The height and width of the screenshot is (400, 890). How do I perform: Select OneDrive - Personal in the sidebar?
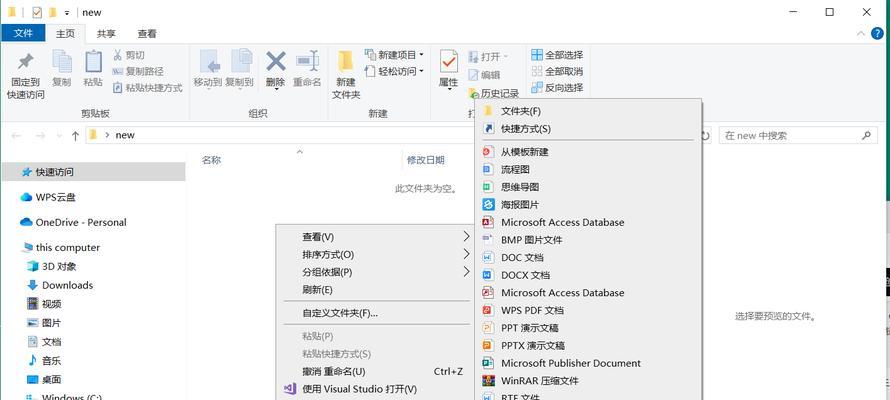pos(73,222)
